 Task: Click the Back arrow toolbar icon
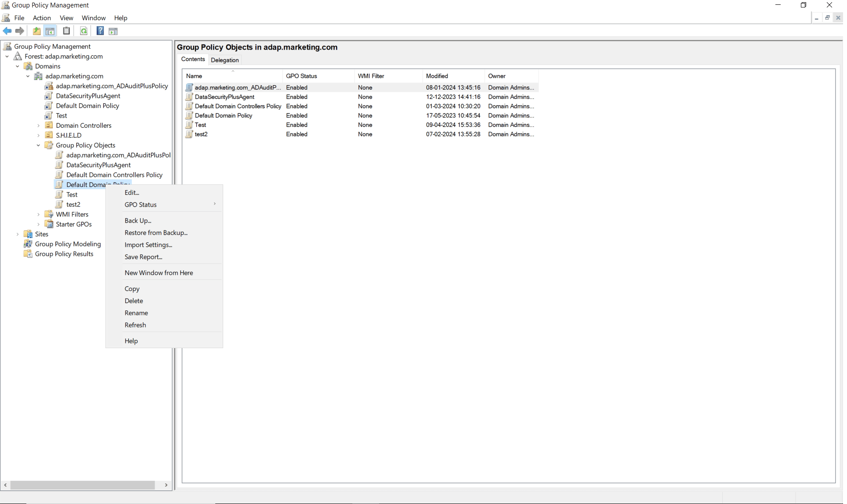pyautogui.click(x=7, y=31)
